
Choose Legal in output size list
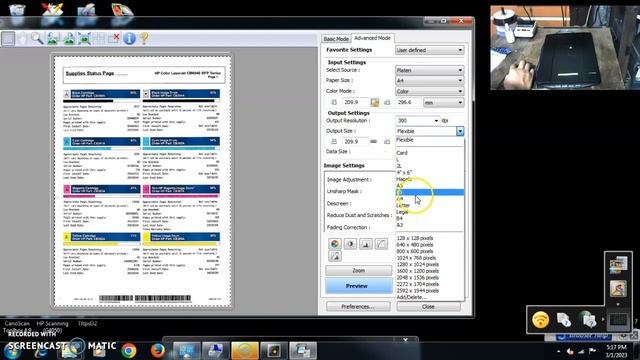pos(430,211)
